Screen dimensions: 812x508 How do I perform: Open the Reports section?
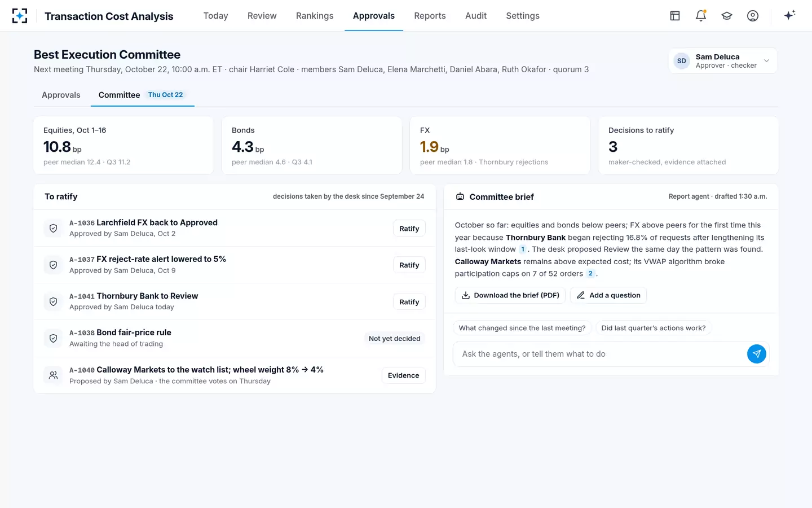click(430, 16)
